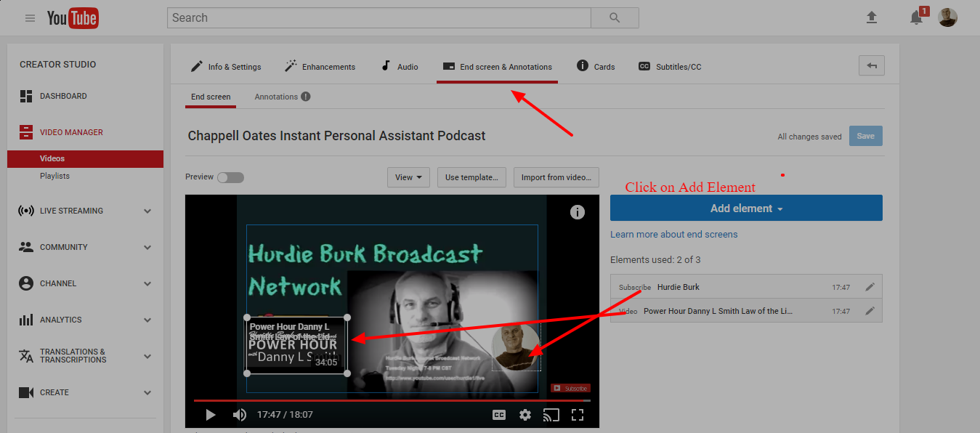Cast the video to a device

pyautogui.click(x=551, y=415)
